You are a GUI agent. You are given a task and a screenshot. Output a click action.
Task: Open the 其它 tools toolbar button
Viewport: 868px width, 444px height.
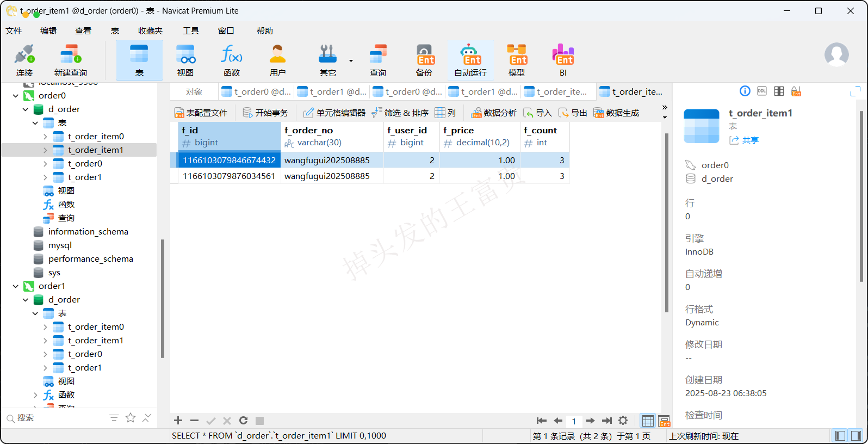[327, 60]
